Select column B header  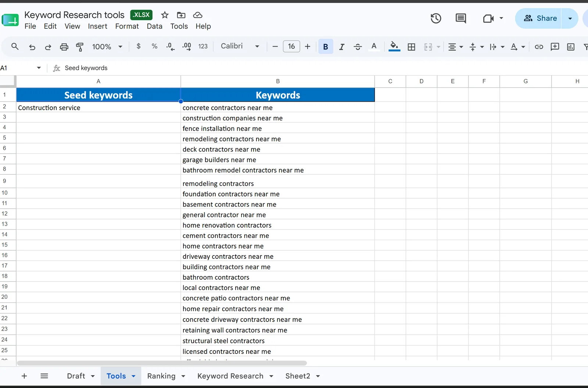278,81
